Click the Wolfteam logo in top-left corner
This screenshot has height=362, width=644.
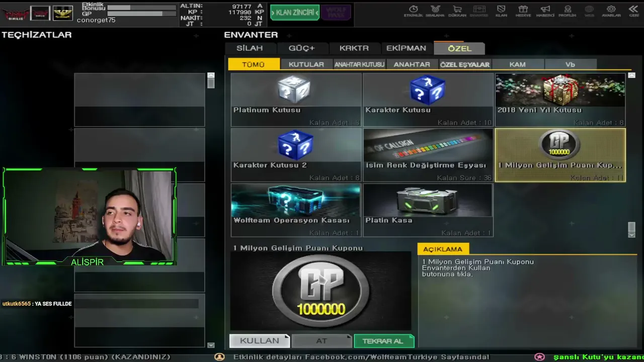coord(15,14)
